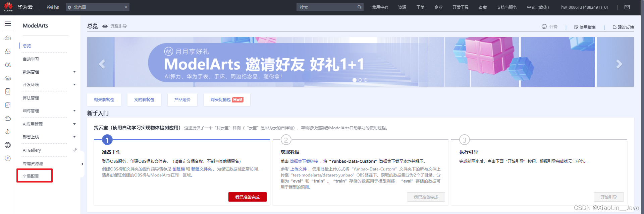This screenshot has height=214, width=644.
Task: Expand the 开发环境 menu arrow
Action: coord(74,84)
